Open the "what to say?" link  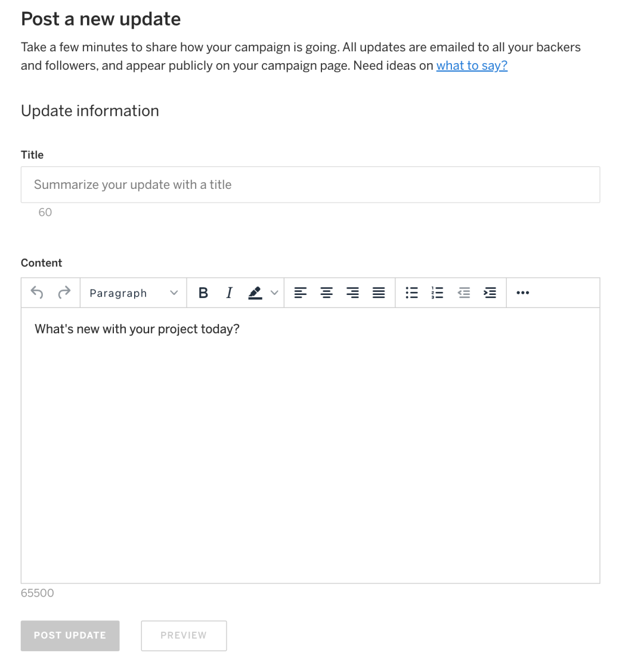[x=472, y=66]
